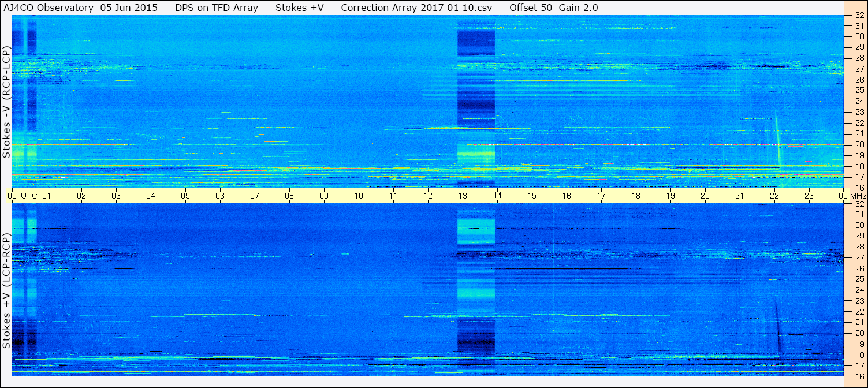Select the 18 hour marker on time axis
This screenshot has width=868, height=388.
click(x=636, y=196)
